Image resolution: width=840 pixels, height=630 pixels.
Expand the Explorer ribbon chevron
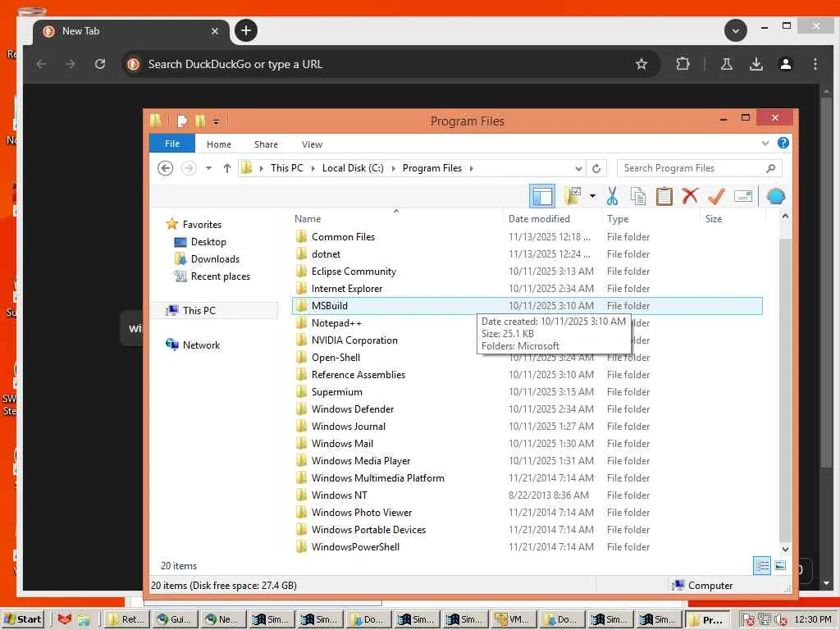click(x=765, y=143)
